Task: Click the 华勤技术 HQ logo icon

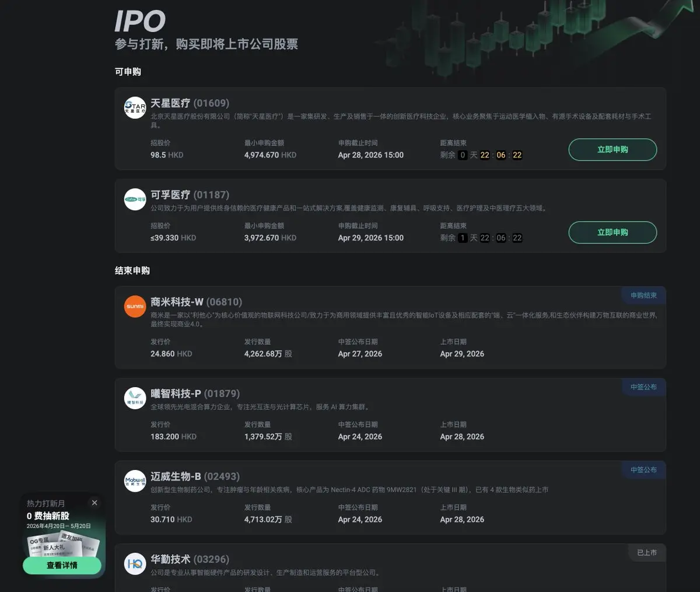Action: 135,564
